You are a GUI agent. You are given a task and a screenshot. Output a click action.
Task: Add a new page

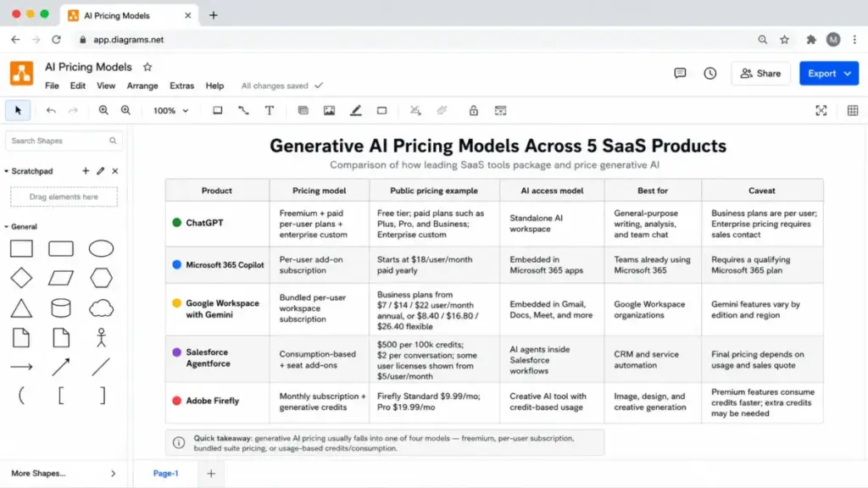[x=211, y=474]
